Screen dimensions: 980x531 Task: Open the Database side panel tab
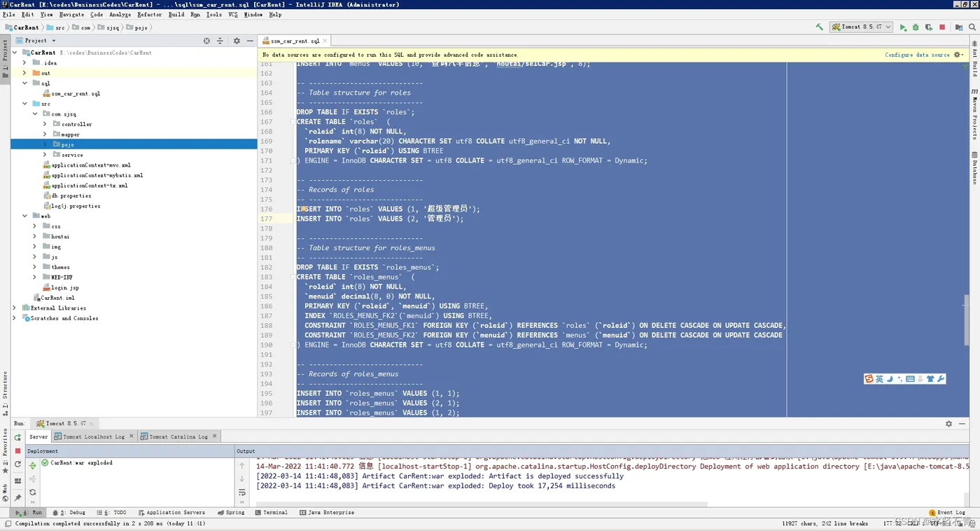[974, 168]
